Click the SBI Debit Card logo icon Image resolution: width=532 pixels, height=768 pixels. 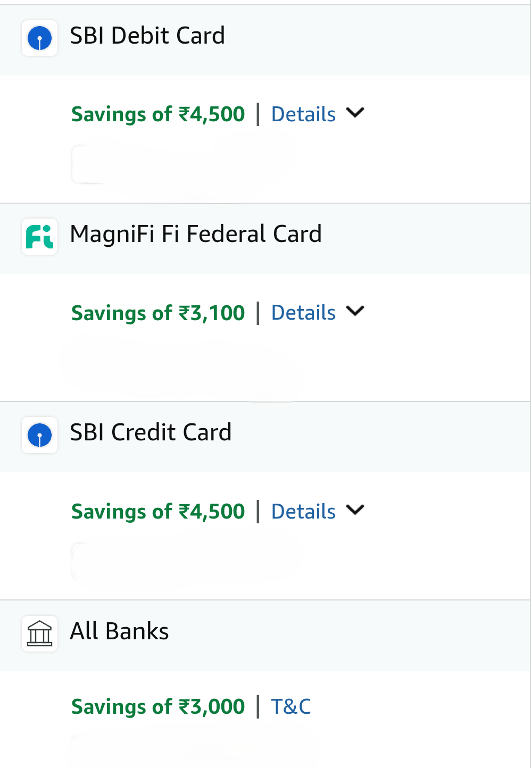(40, 38)
